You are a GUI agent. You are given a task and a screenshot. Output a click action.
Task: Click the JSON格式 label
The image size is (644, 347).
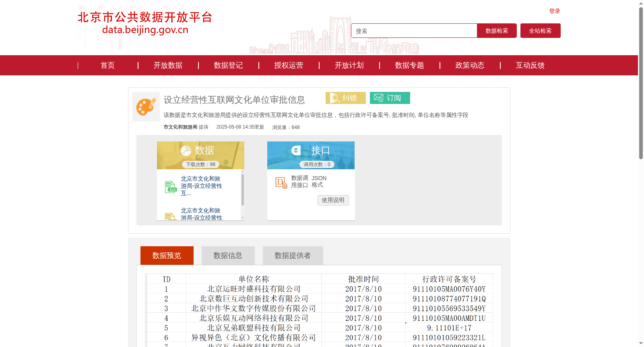(319, 181)
